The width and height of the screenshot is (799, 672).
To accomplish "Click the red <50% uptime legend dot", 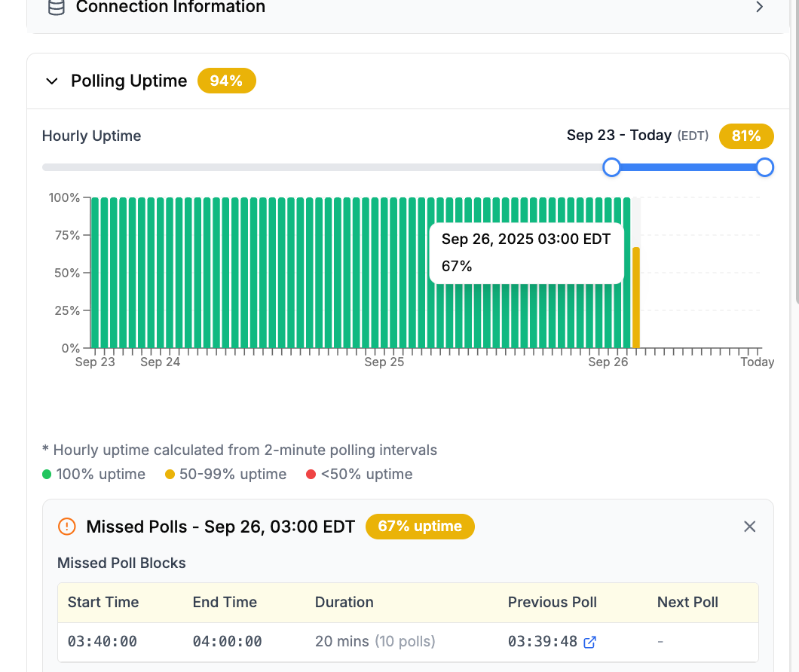I will [311, 475].
